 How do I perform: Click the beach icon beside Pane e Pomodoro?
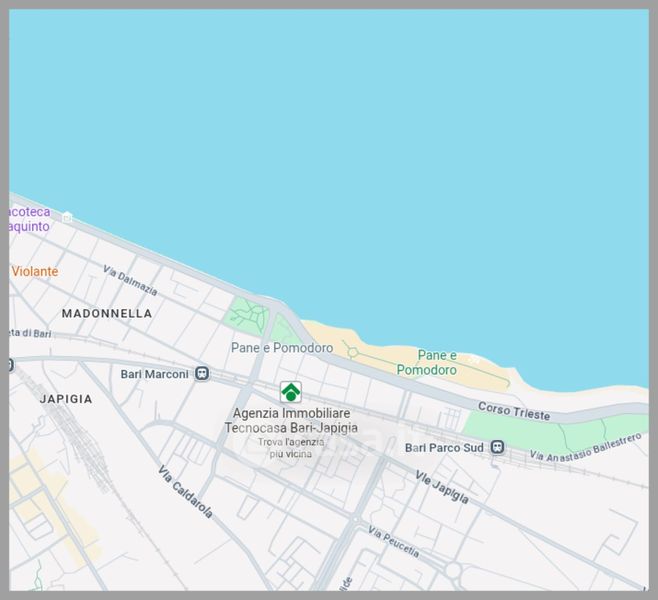[474, 358]
